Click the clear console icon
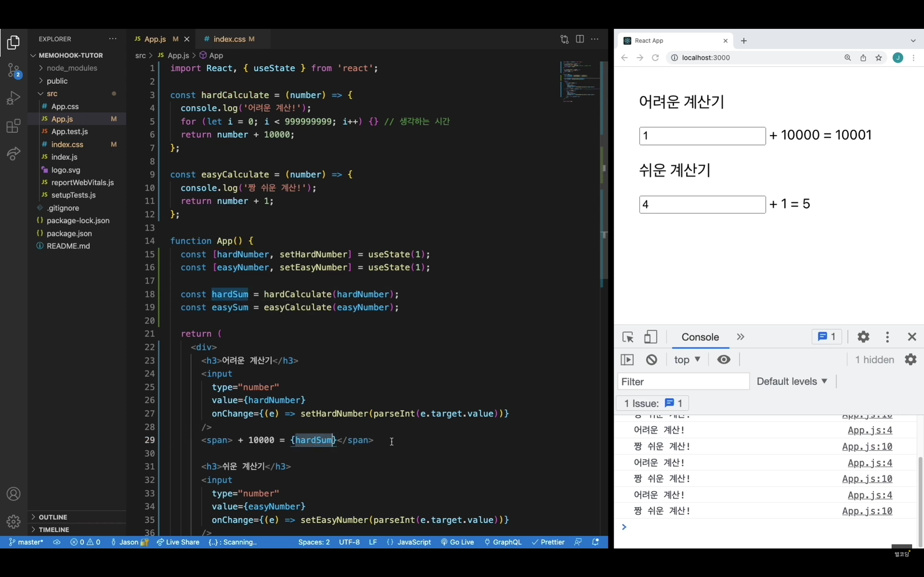 pyautogui.click(x=651, y=359)
